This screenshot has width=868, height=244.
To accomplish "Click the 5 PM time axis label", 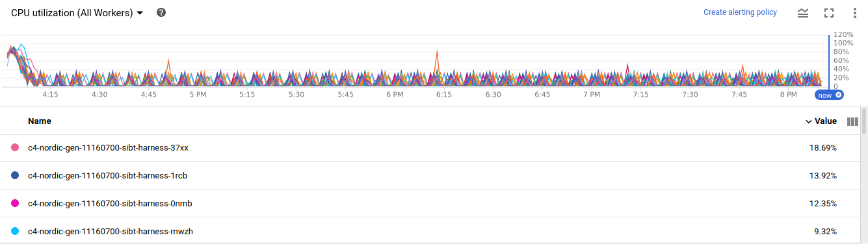I will pos(198,95).
